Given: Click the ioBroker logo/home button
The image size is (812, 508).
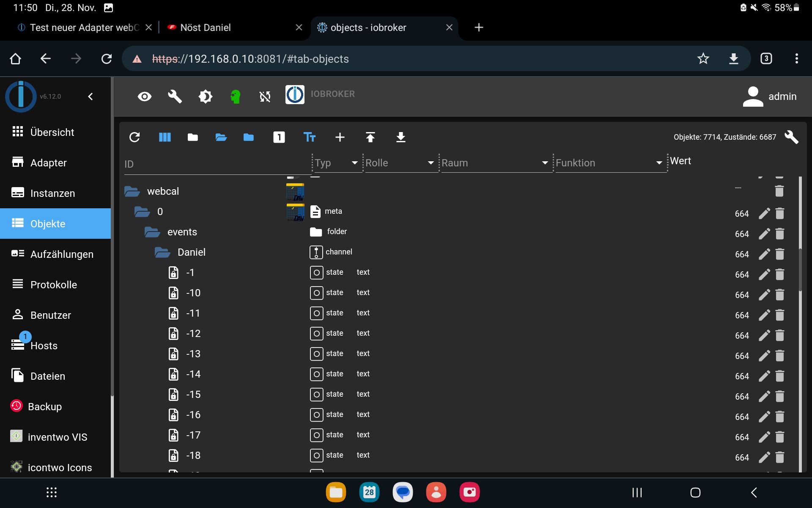Looking at the screenshot, I should [19, 95].
